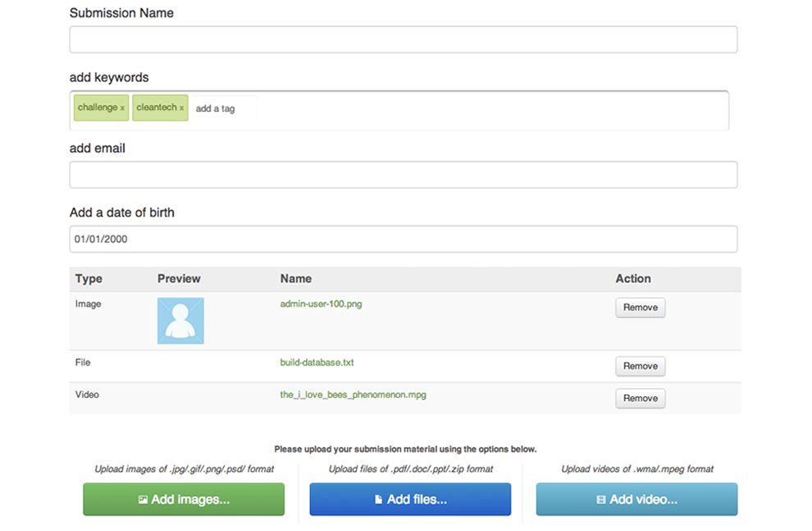Screen dimensions: 812x531
Task: Click the add a tag input
Action: tap(224, 108)
